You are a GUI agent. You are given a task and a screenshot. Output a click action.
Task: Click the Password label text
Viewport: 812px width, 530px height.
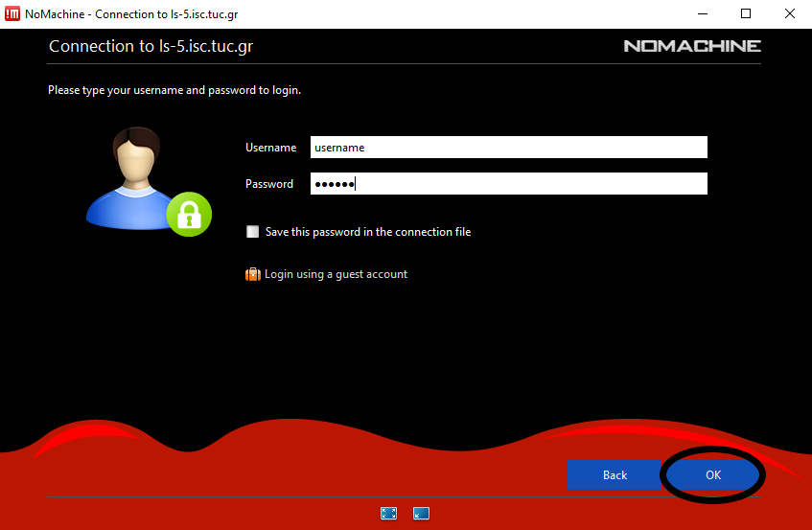(269, 184)
